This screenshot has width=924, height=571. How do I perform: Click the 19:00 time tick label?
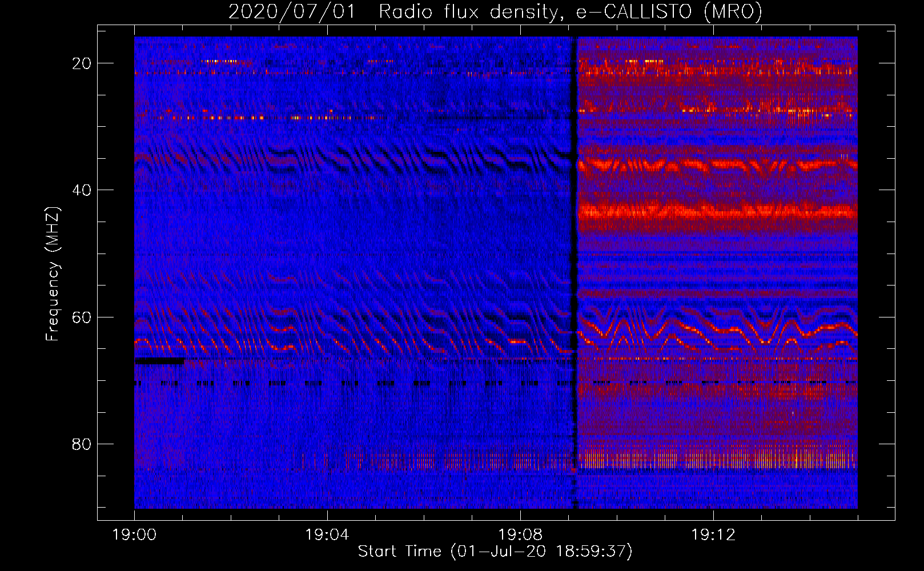(x=134, y=535)
